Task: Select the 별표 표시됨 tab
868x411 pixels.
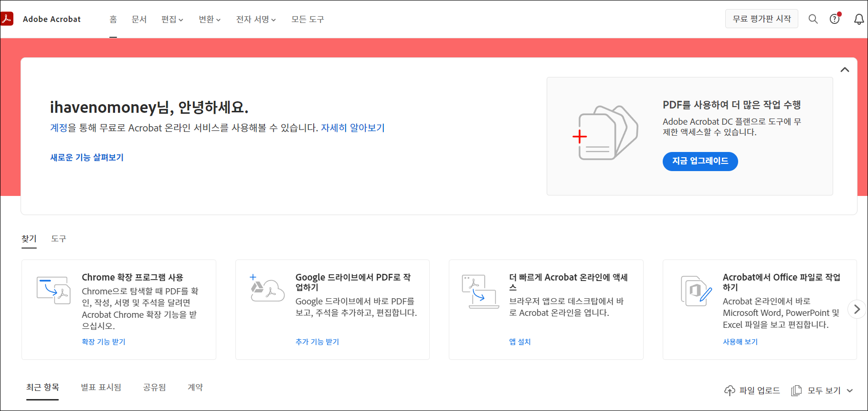Action: pyautogui.click(x=101, y=387)
